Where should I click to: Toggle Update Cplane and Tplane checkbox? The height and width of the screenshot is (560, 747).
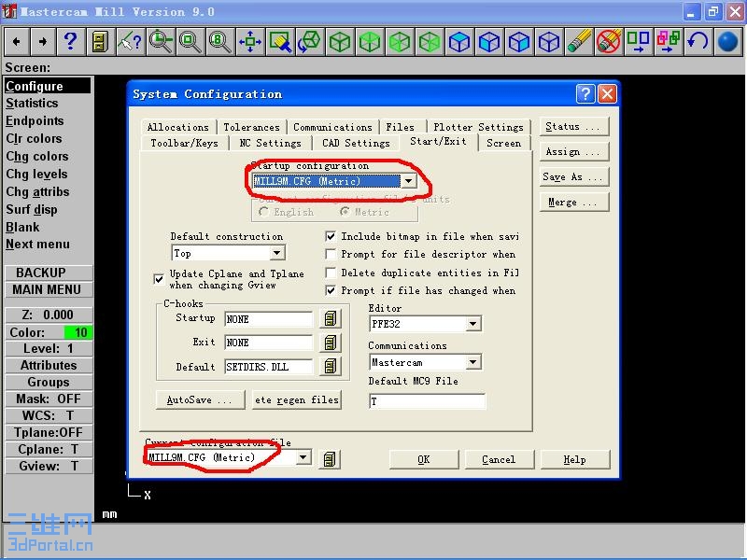(x=159, y=279)
